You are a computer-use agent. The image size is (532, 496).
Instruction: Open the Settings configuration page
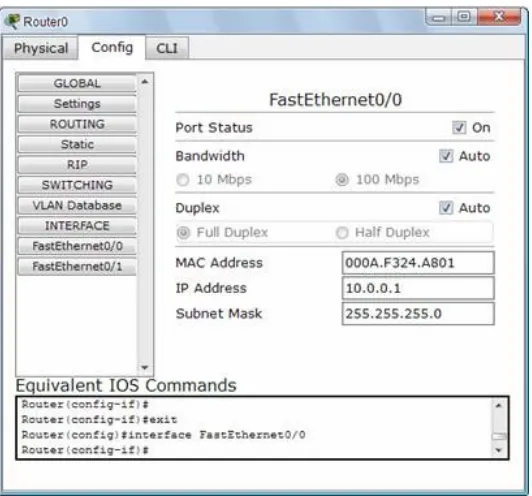point(77,104)
